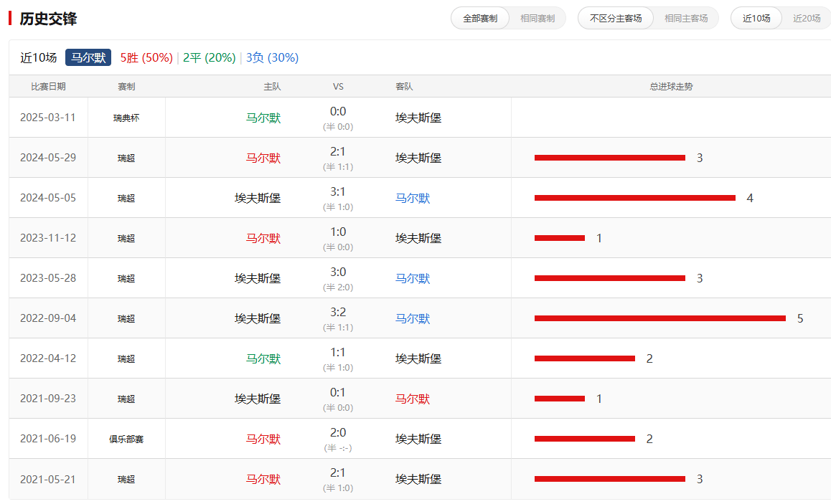Open 马尔默 in the 2023-11-12 match

[263, 238]
